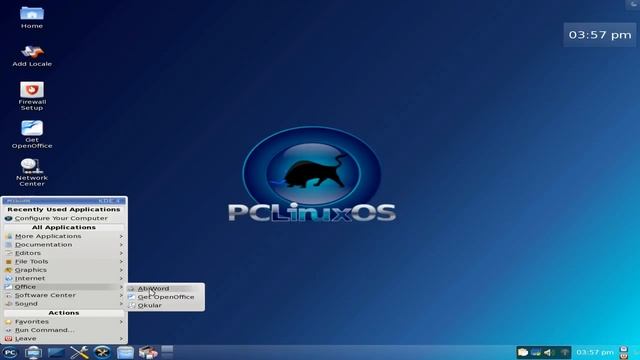Open the Leave submenu
The width and height of the screenshot is (640, 360).
[x=64, y=339]
